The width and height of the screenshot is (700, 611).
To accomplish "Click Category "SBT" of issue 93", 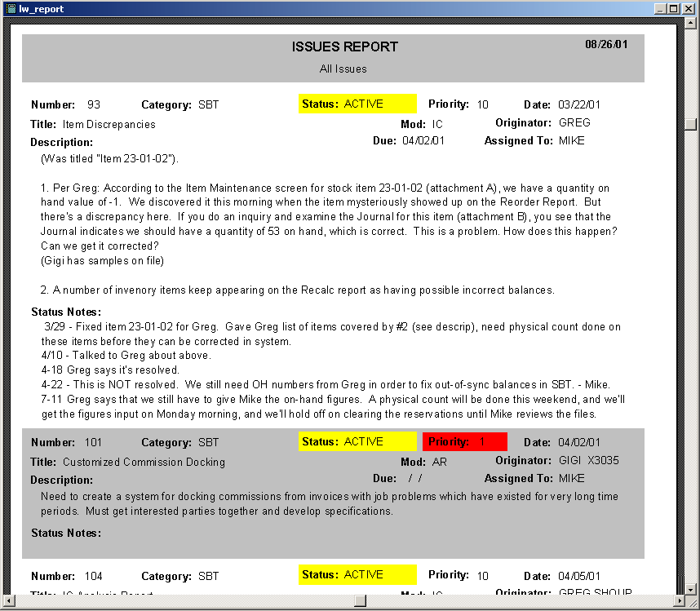I will click(209, 104).
